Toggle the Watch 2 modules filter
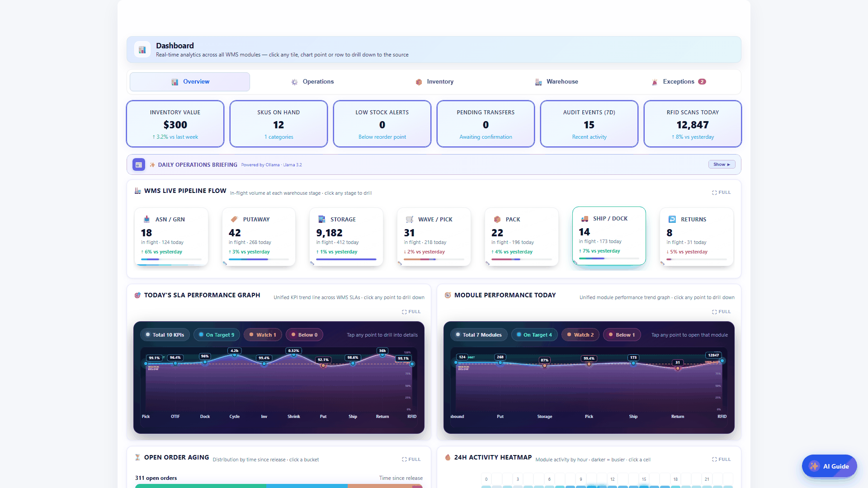The height and width of the screenshot is (488, 868). click(580, 335)
